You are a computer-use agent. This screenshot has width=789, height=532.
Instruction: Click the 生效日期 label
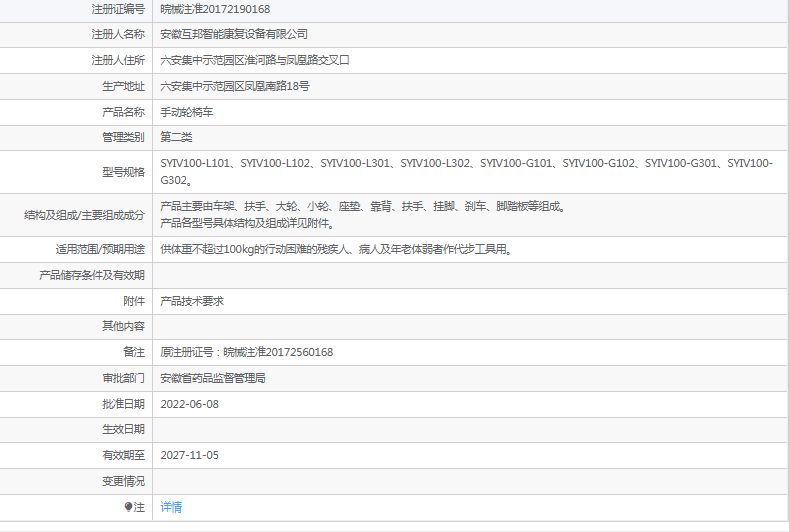point(124,429)
